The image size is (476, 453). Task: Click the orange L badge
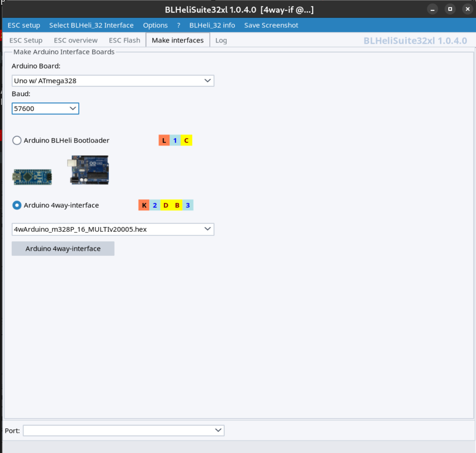click(164, 140)
